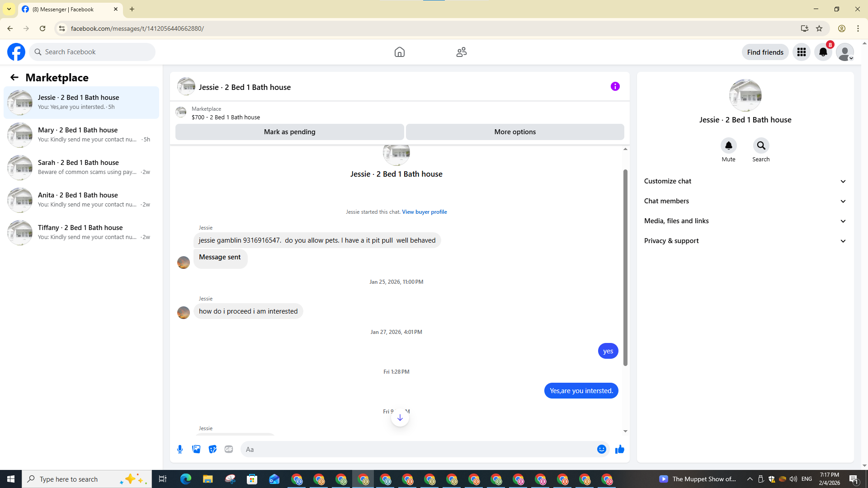Click the chat message scrollbar

(625, 267)
